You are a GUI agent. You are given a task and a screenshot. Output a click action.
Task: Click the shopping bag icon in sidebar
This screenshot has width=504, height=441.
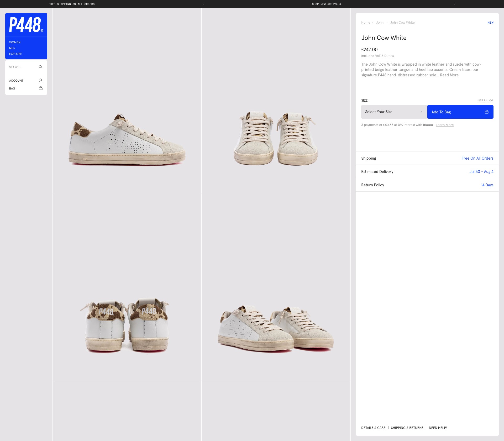pyautogui.click(x=41, y=88)
